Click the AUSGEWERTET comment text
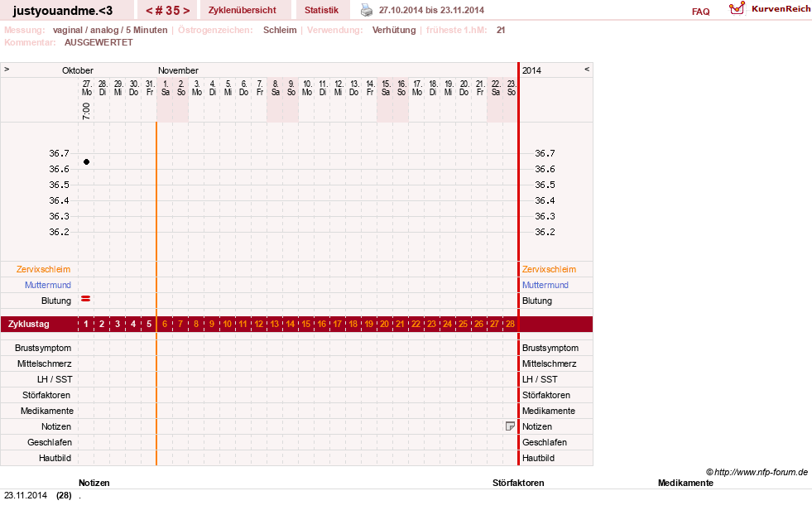 [98, 42]
